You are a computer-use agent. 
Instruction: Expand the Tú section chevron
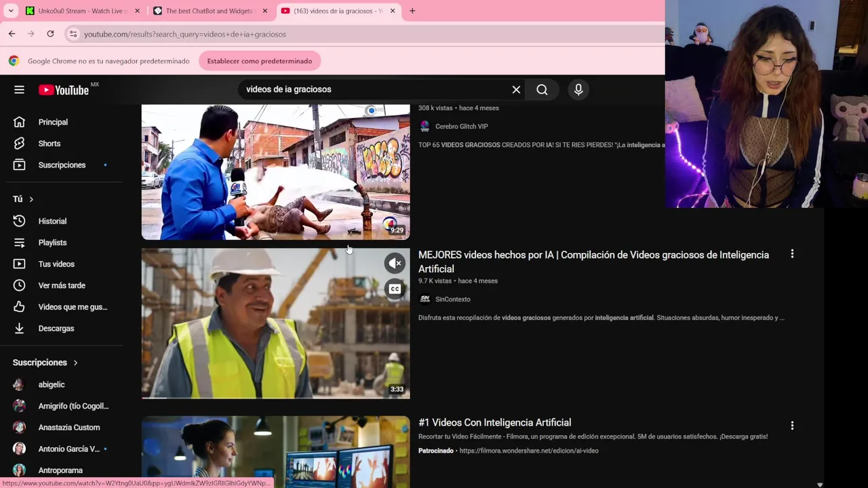pyautogui.click(x=31, y=199)
